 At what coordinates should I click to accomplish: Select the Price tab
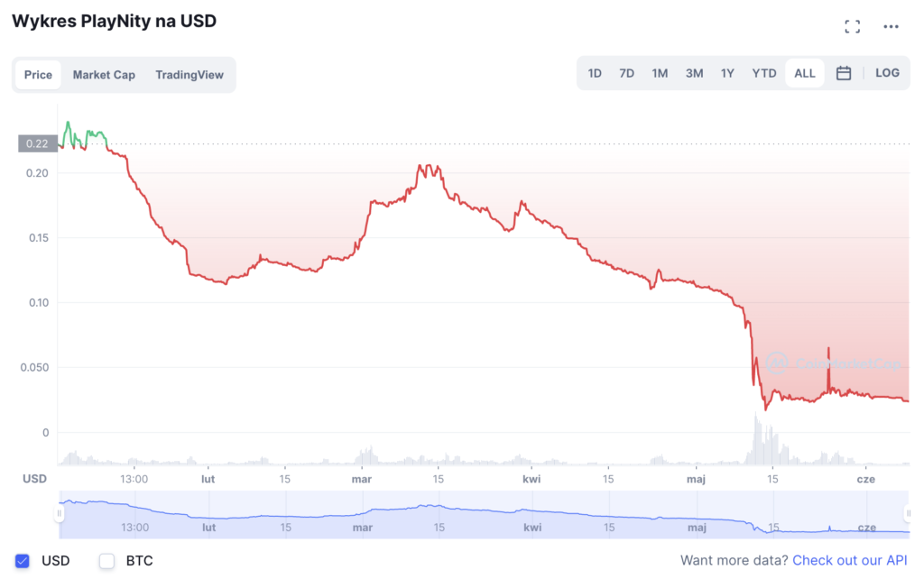38,75
